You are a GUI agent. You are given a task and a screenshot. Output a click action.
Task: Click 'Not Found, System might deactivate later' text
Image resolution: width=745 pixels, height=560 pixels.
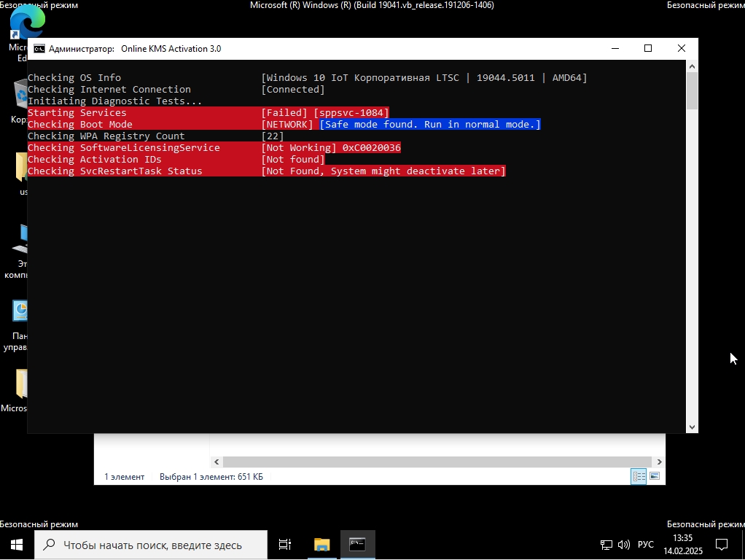[x=383, y=171]
